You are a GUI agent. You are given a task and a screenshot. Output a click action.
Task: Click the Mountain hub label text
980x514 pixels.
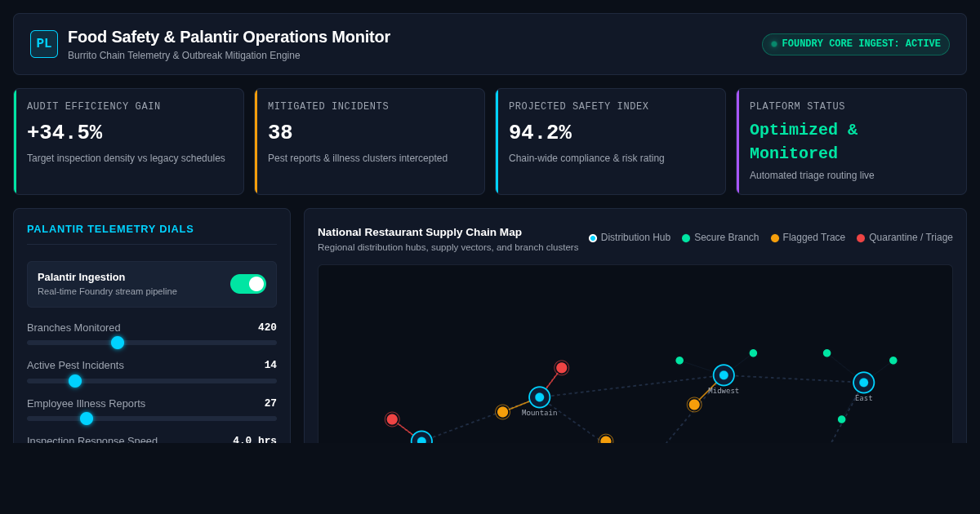click(540, 413)
